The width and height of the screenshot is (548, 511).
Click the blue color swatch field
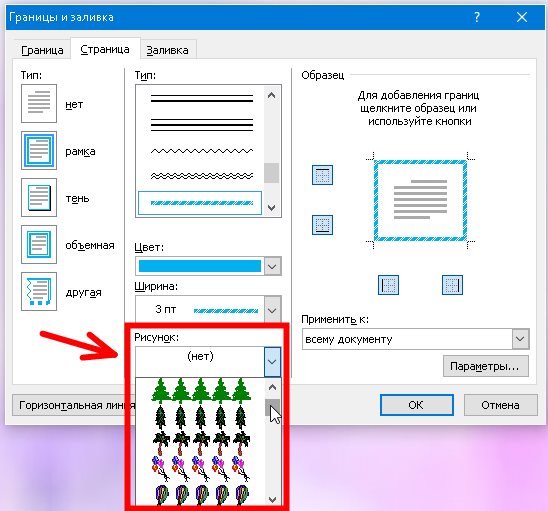(x=200, y=266)
